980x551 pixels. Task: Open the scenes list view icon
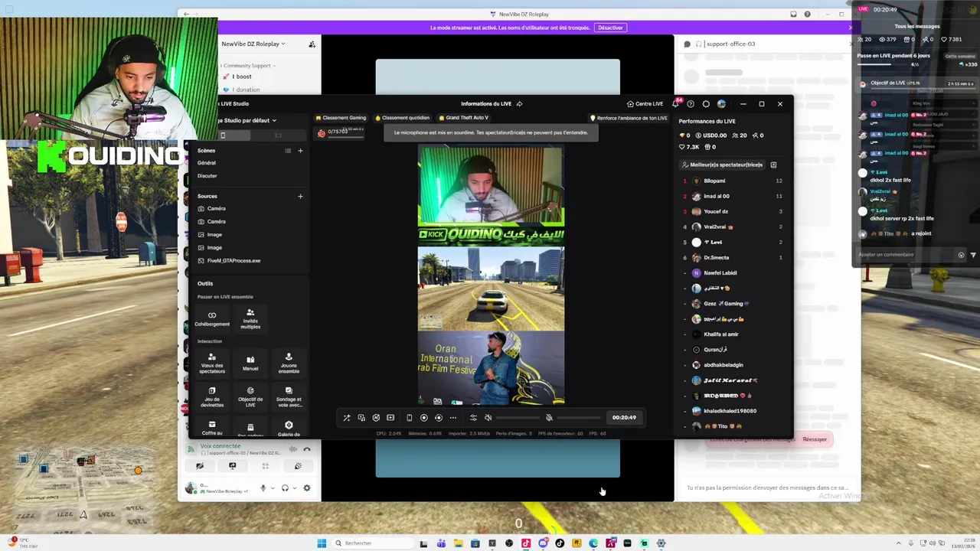[288, 151]
